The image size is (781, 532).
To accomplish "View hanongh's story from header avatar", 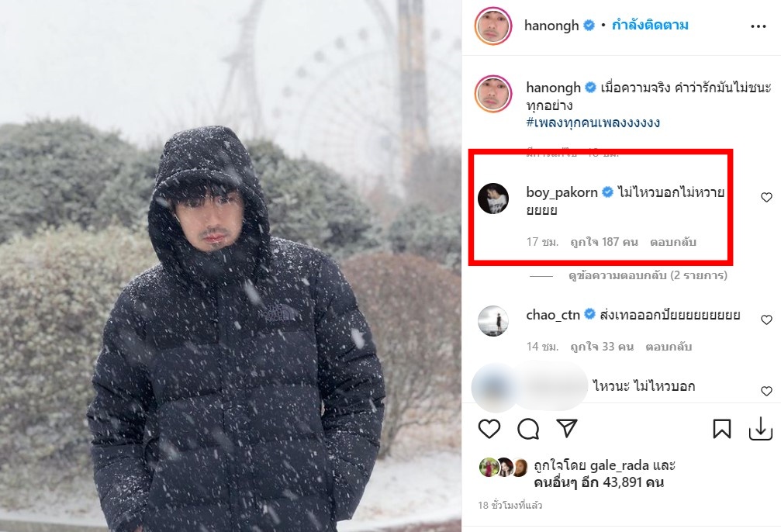I will point(493,26).
